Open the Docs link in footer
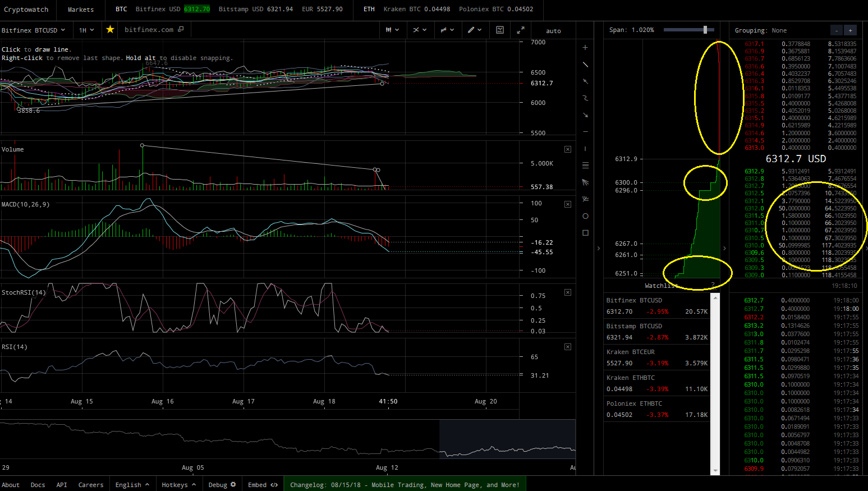 click(38, 485)
